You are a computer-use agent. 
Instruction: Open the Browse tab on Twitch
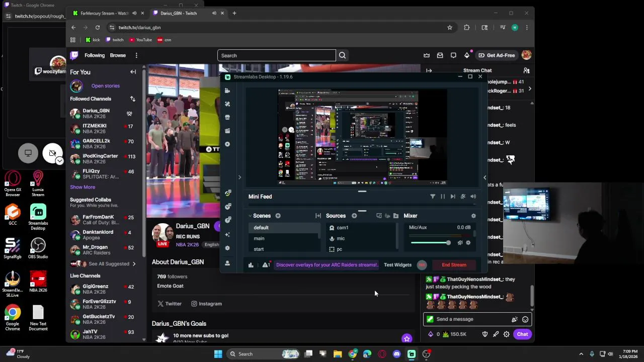click(118, 55)
